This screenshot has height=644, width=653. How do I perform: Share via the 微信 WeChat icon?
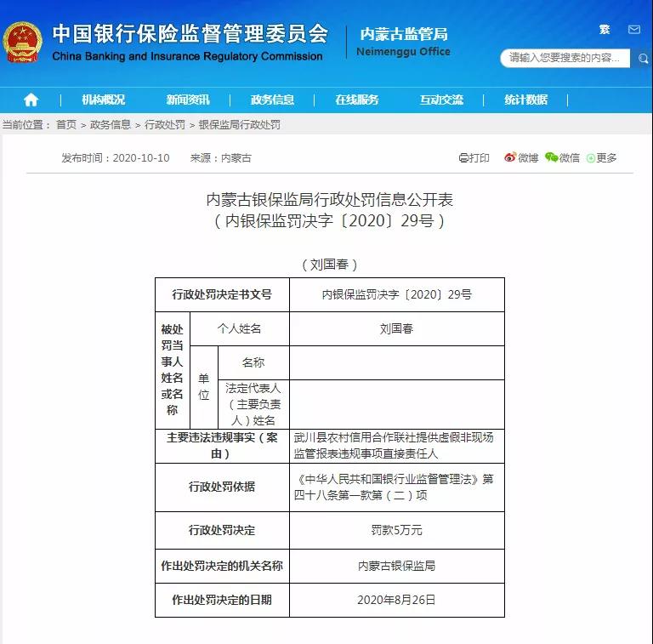coord(552,157)
